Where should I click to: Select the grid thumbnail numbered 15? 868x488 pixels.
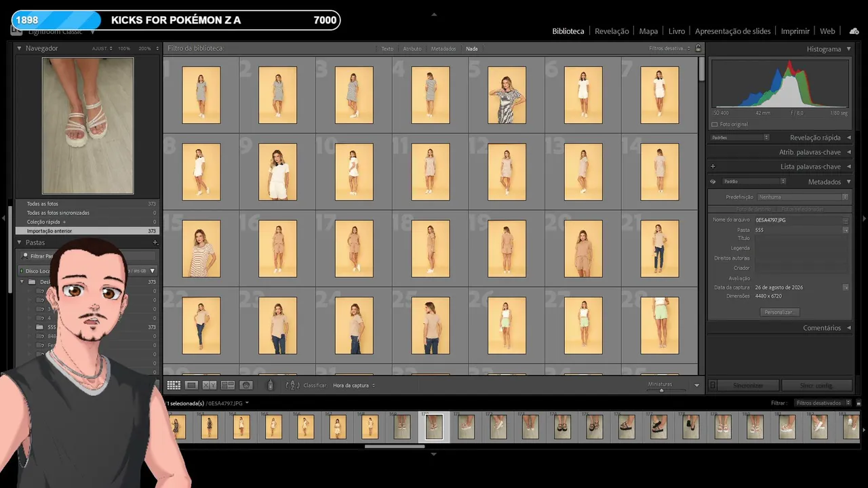tap(201, 249)
